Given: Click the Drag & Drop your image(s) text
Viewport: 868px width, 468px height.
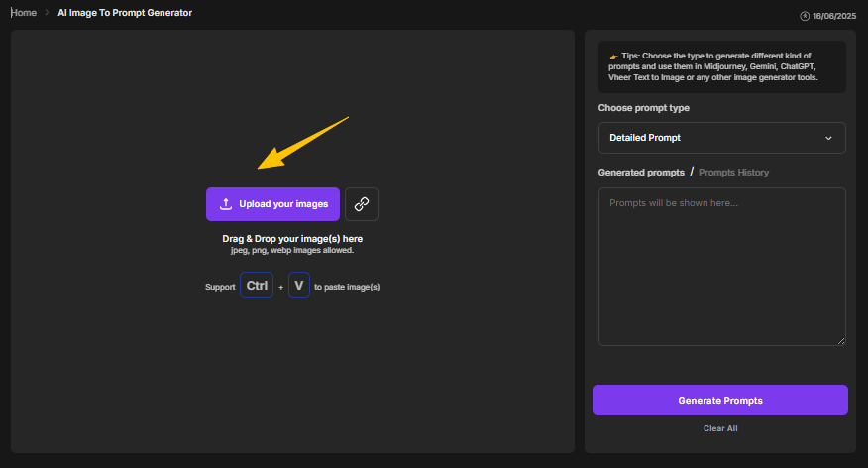Looking at the screenshot, I should tap(291, 239).
